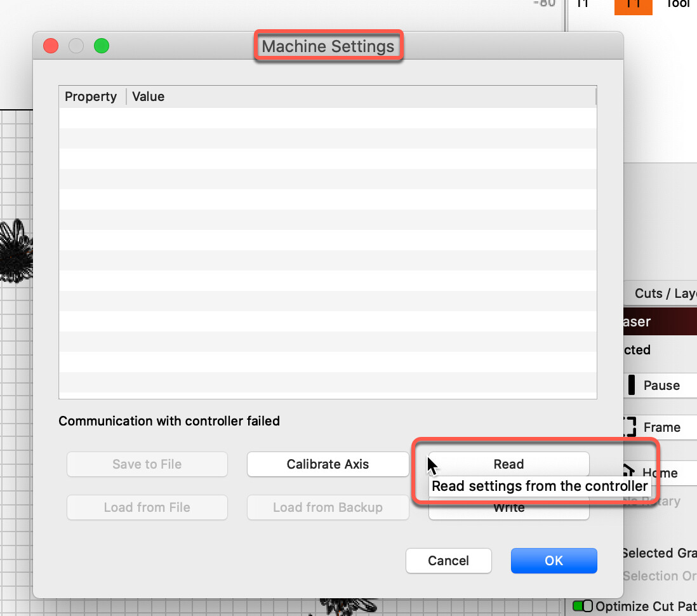The height and width of the screenshot is (616, 697).
Task: Select the orange T1 layer swatch
Action: (x=633, y=8)
